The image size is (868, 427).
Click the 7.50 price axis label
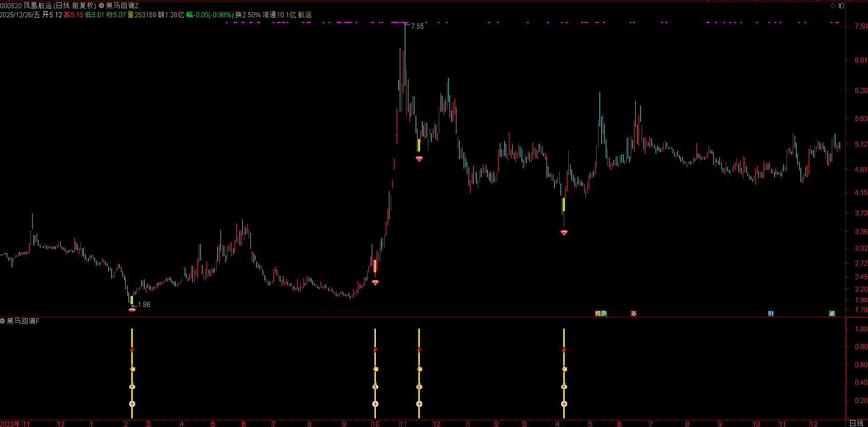coord(860,26)
